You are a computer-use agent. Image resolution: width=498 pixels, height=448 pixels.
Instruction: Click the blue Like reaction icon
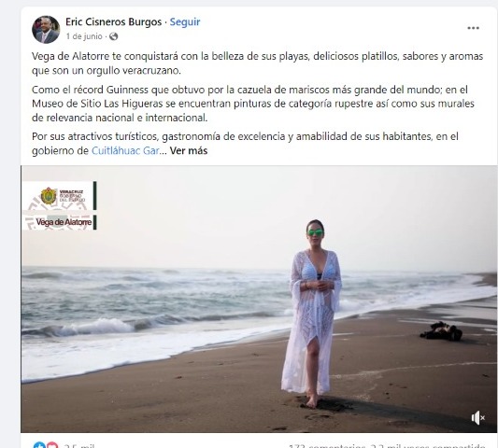click(38, 445)
